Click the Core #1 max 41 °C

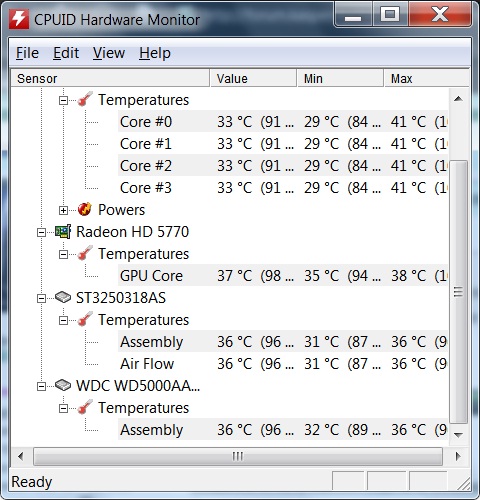[x=408, y=144]
